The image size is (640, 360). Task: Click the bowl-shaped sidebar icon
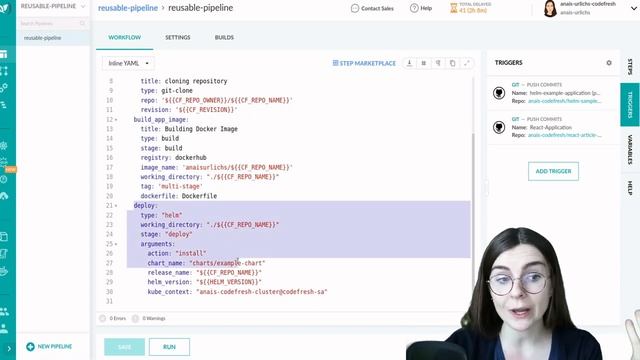4,271
